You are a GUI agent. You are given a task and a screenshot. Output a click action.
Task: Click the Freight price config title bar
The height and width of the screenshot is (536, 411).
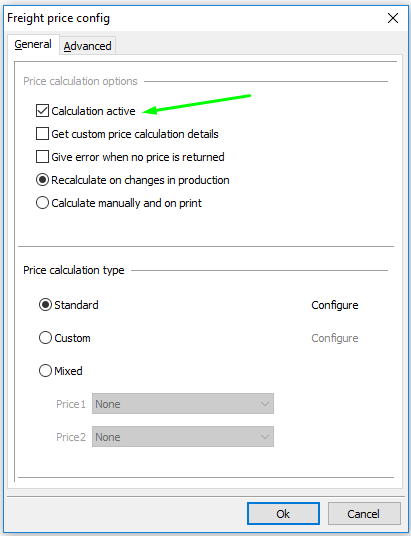[191, 18]
